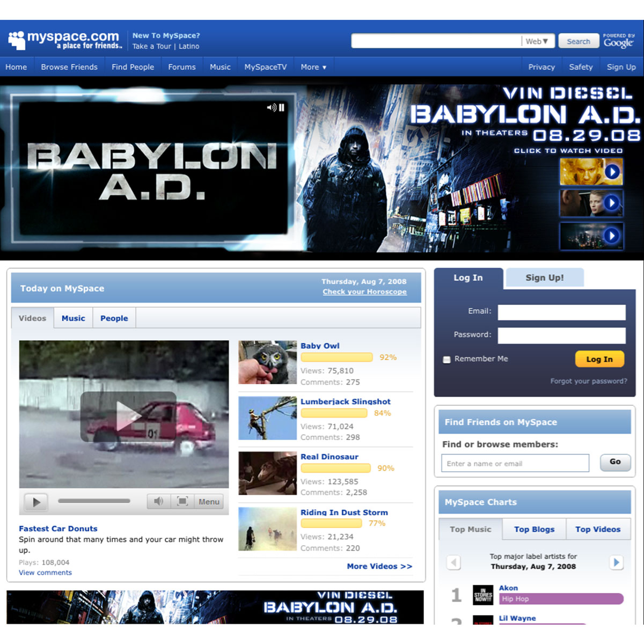Switch to the Music tab

pyautogui.click(x=73, y=318)
